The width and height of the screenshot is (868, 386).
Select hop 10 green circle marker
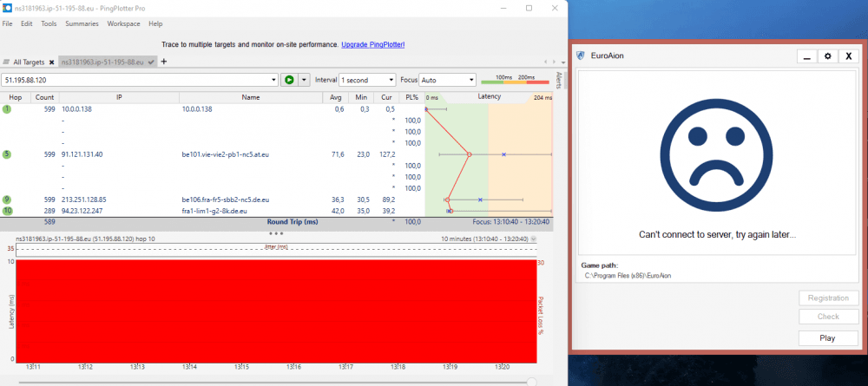[x=7, y=211]
